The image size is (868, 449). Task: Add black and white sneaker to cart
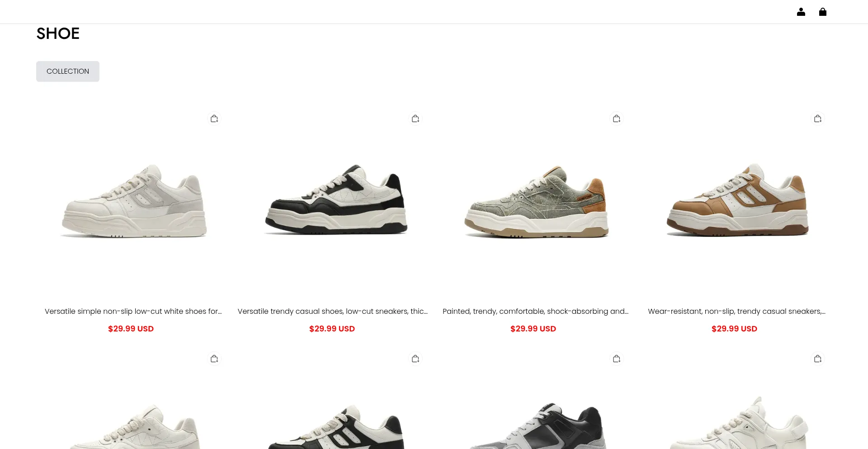tap(415, 118)
